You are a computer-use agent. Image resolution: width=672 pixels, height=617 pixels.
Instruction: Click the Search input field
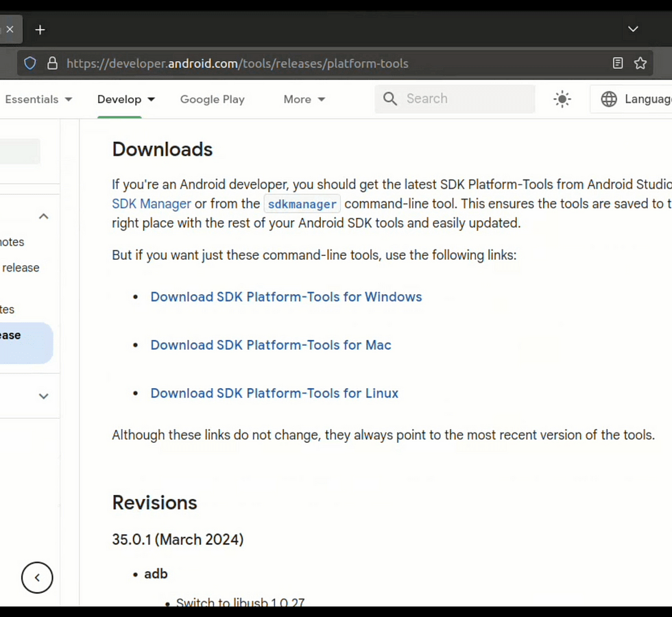(466, 99)
